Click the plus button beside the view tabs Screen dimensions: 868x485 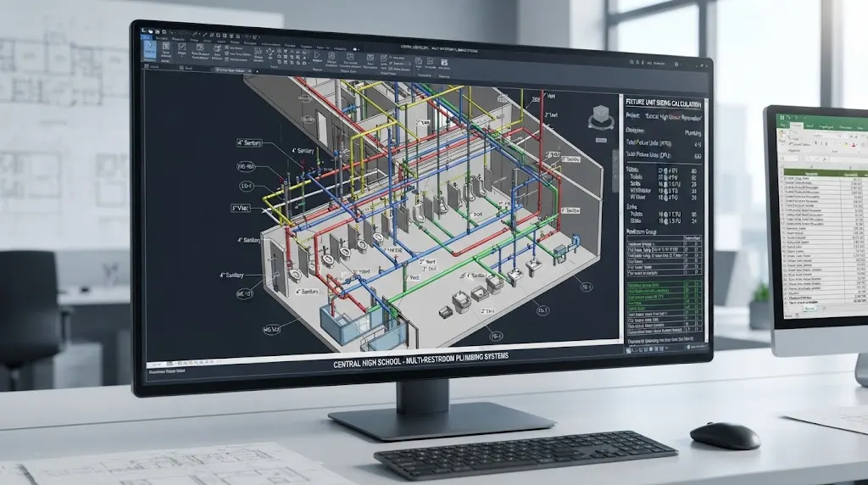point(258,71)
